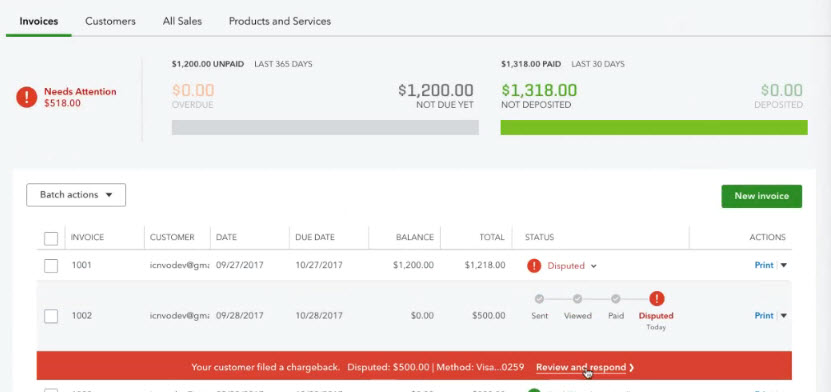831x392 pixels.
Task: Open the Batch actions dropdown
Action: point(76,195)
